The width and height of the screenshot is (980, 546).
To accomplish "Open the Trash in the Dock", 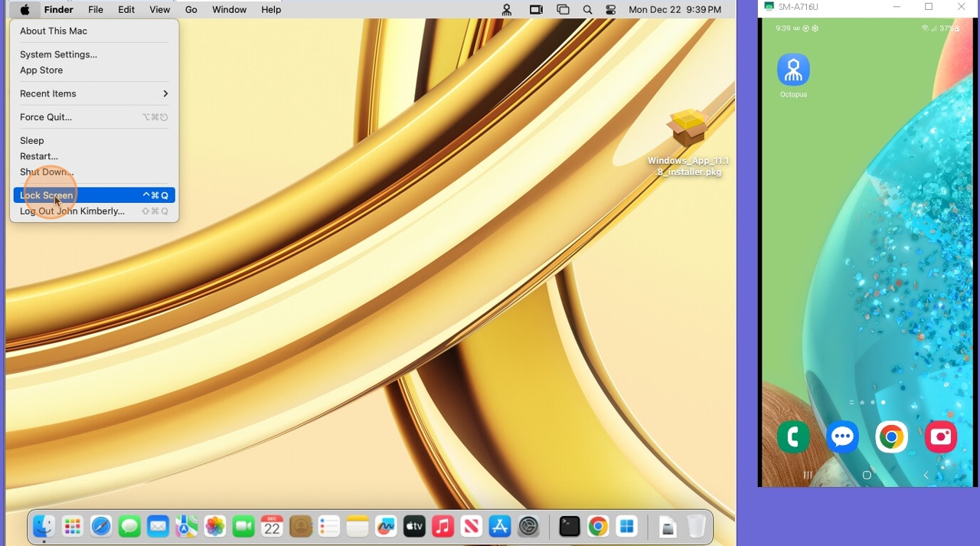I will pos(696,526).
